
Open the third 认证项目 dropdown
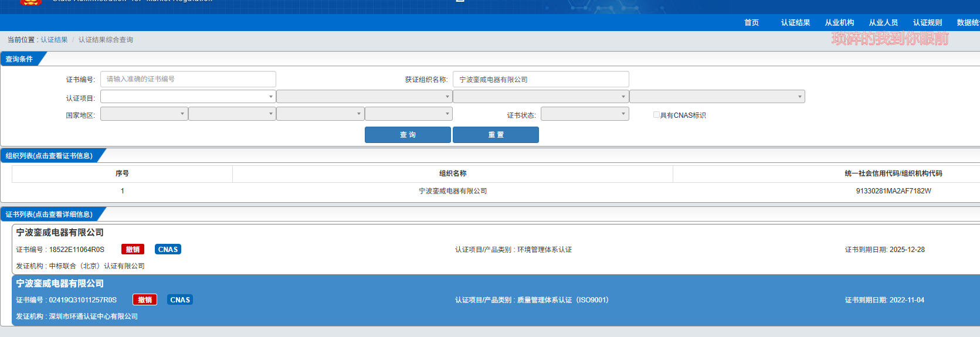(541, 96)
